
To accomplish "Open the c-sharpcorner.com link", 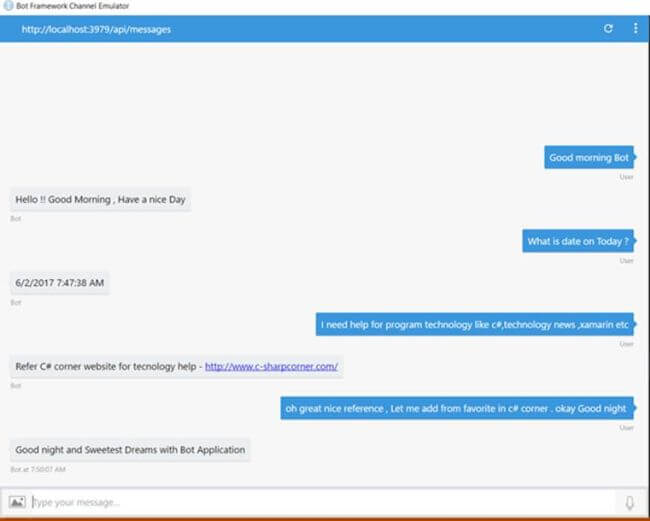I will point(271,366).
